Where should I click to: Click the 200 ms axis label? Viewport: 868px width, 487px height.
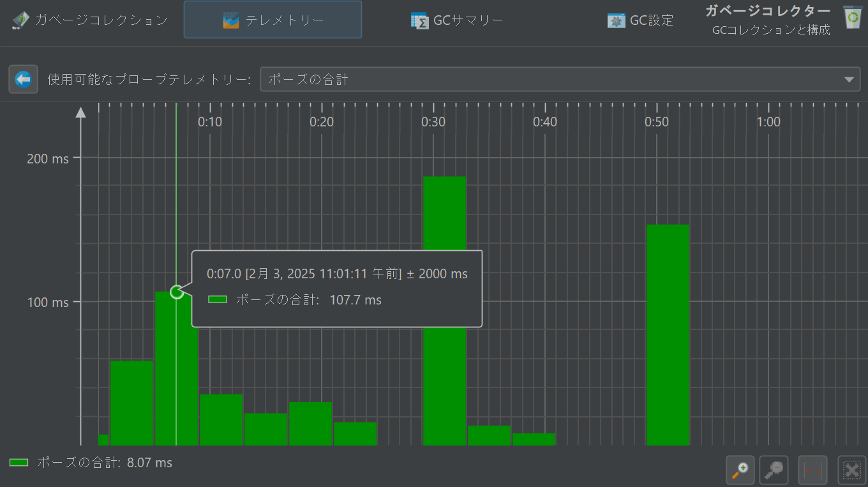[x=47, y=158]
